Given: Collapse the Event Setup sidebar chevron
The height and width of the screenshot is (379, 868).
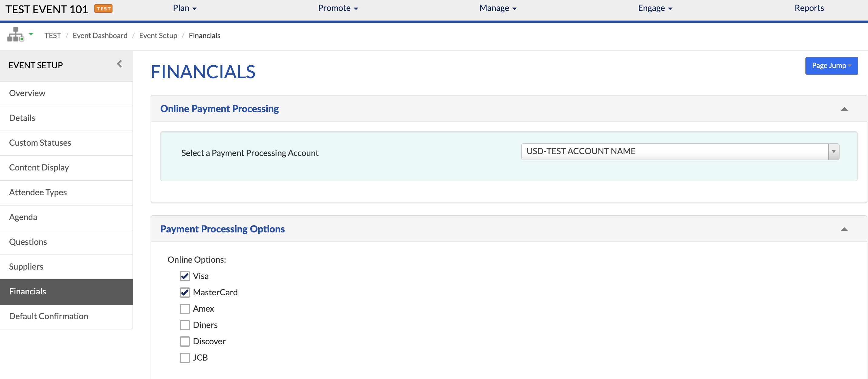Looking at the screenshot, I should [119, 64].
